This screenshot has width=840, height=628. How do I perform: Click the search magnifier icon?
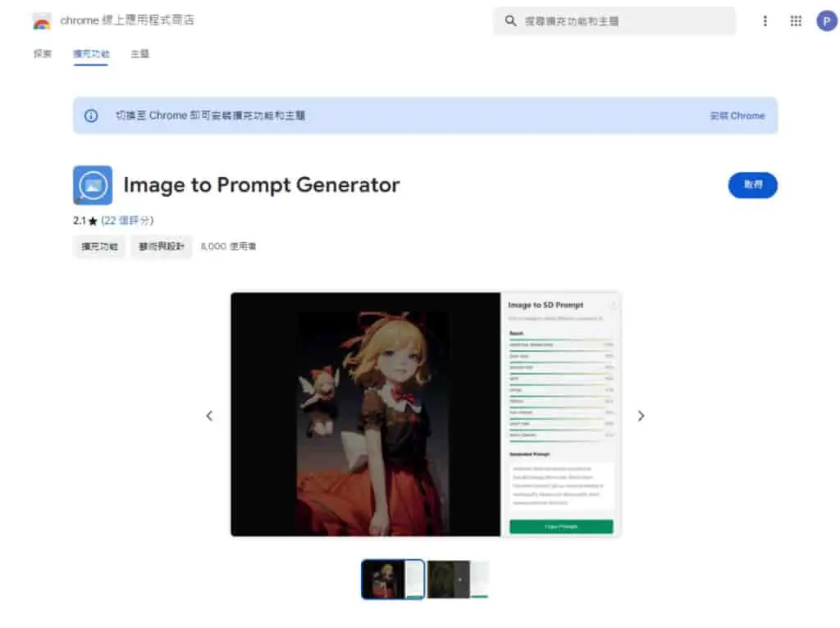pyautogui.click(x=510, y=20)
